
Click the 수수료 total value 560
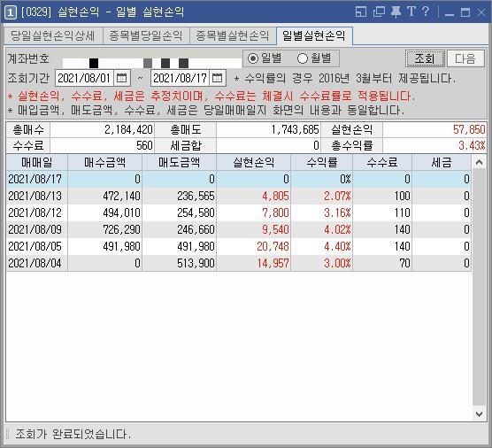pos(102,145)
